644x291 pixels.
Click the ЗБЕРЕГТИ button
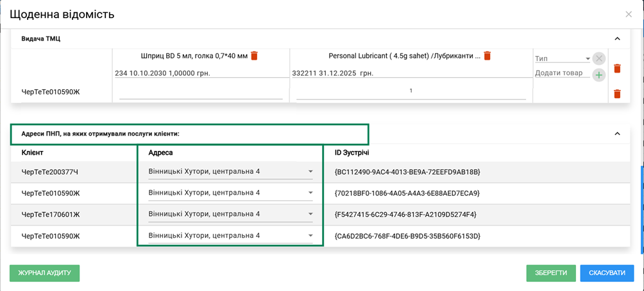tap(551, 273)
